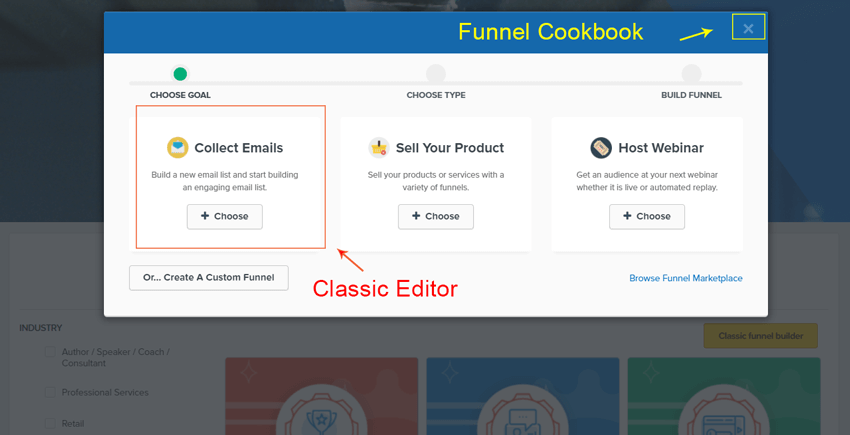Close the funnel cookbook dialog

pyautogui.click(x=748, y=29)
